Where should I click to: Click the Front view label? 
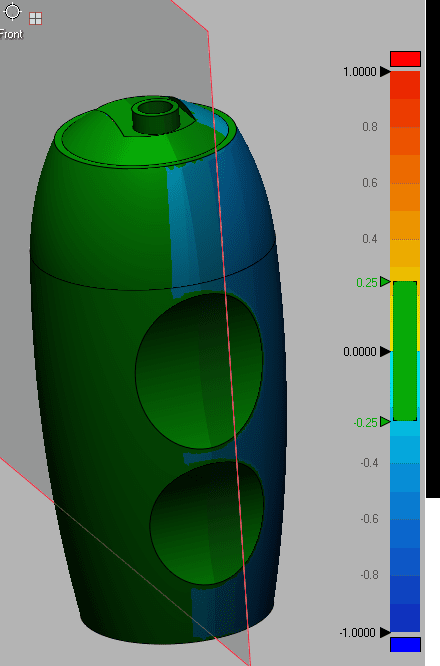[x=11, y=34]
